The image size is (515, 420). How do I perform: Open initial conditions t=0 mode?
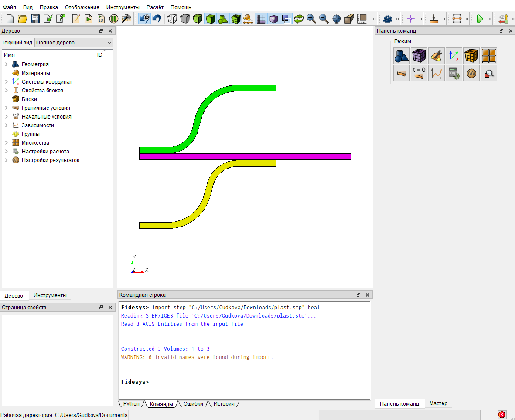pos(419,73)
